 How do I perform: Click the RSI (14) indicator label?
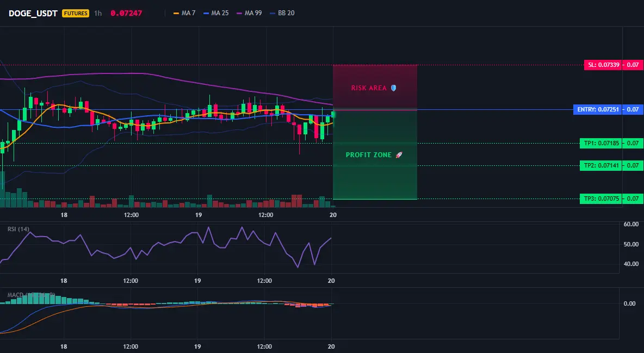point(18,230)
